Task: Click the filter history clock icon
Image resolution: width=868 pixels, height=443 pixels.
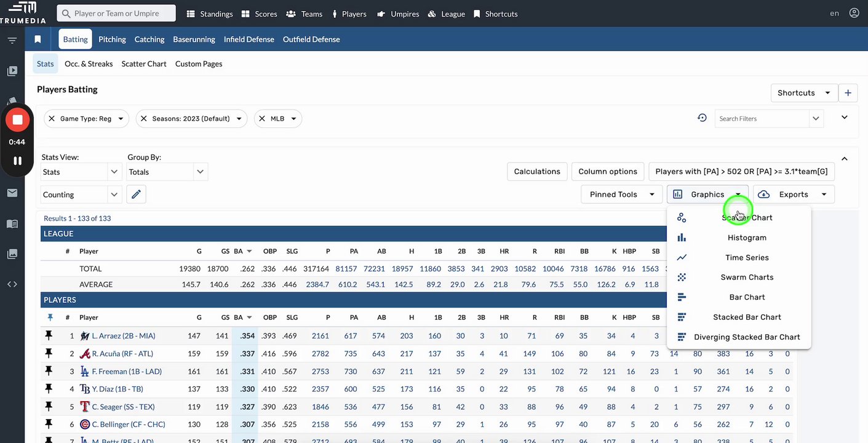Action: click(x=702, y=118)
